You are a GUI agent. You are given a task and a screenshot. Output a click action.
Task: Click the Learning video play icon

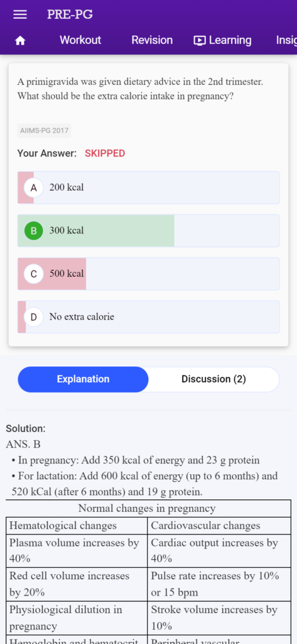pyautogui.click(x=200, y=40)
